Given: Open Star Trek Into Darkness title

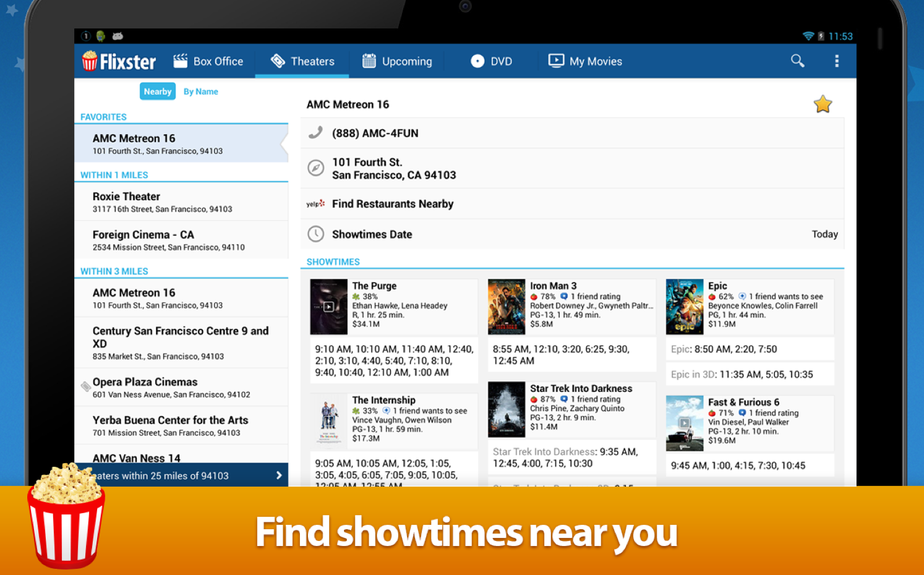Looking at the screenshot, I should click(x=581, y=388).
